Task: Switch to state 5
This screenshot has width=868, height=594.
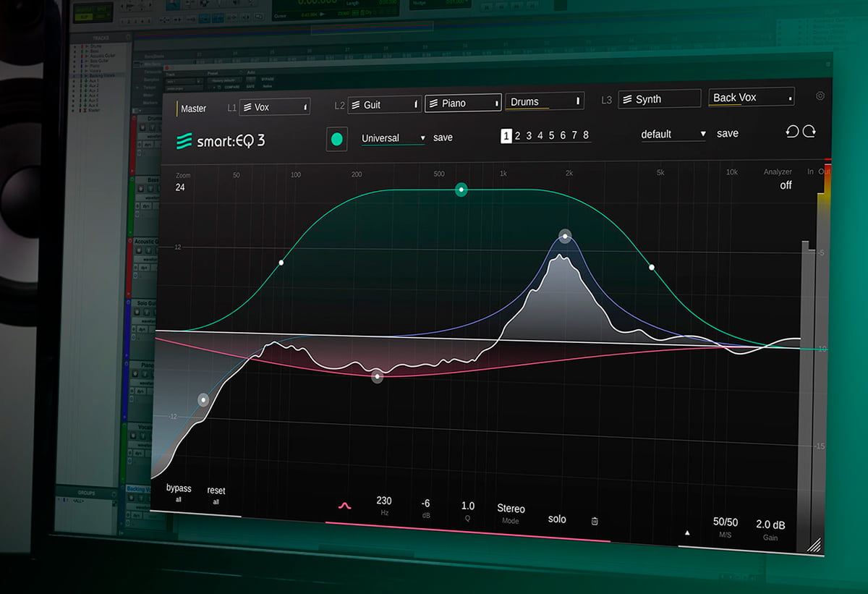Action: (x=551, y=135)
